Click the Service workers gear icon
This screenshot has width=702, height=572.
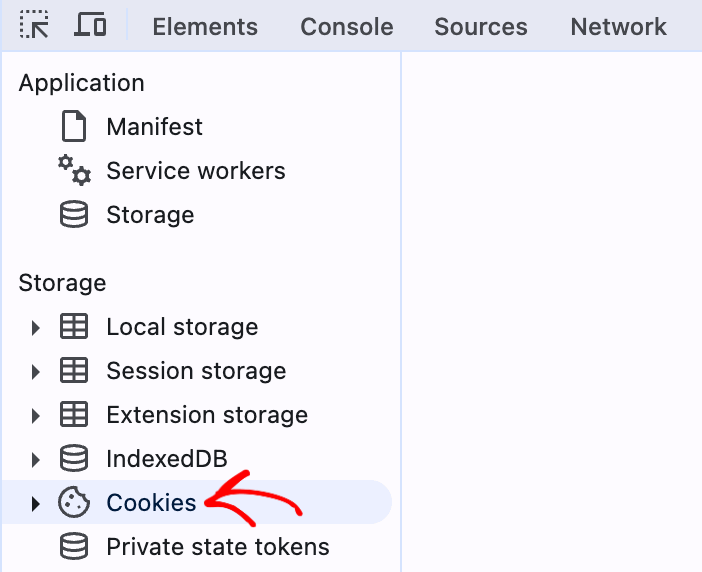[x=74, y=170]
